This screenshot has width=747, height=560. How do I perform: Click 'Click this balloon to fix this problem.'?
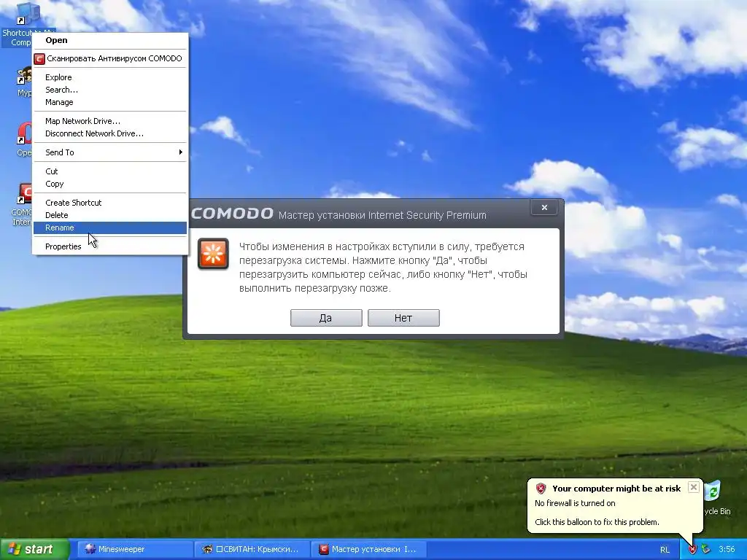click(597, 522)
